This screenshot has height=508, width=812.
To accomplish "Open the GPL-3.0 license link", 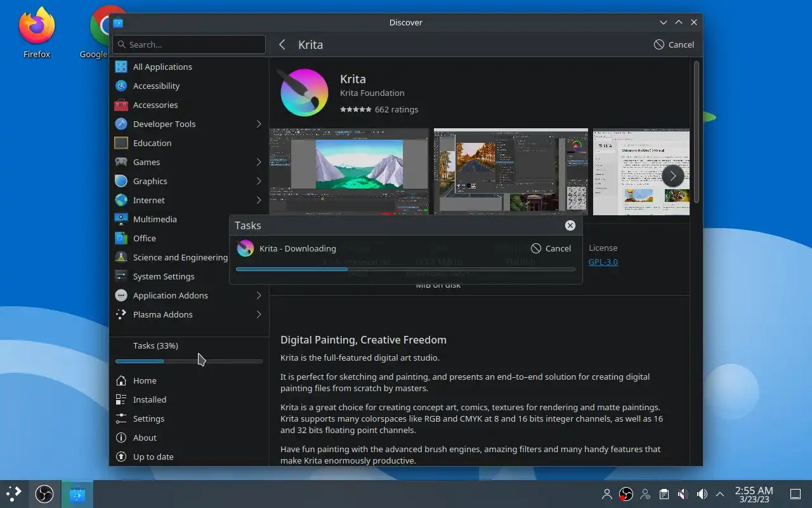I will (603, 262).
